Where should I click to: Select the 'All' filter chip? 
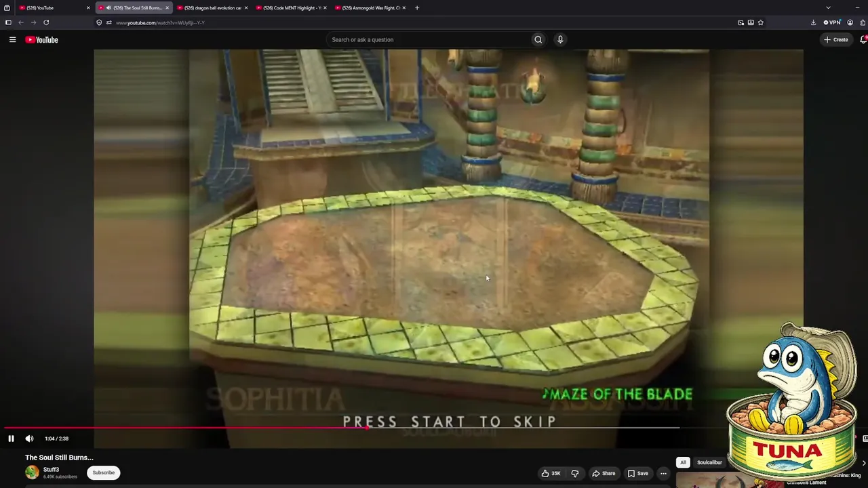(x=683, y=462)
